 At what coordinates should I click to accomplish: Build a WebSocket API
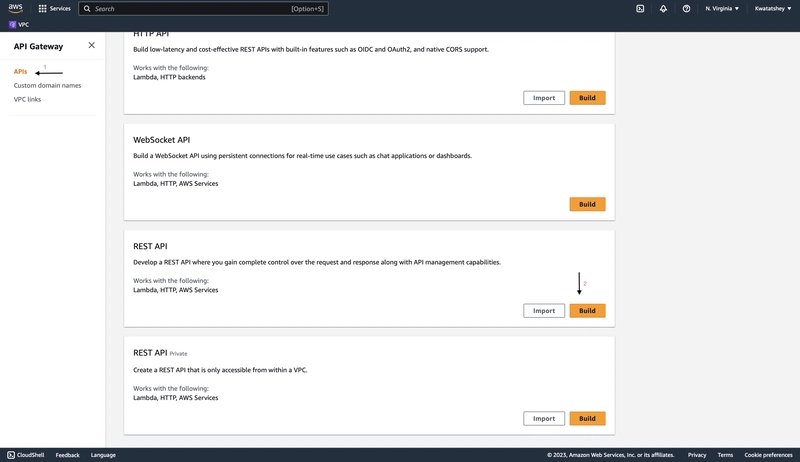(587, 204)
